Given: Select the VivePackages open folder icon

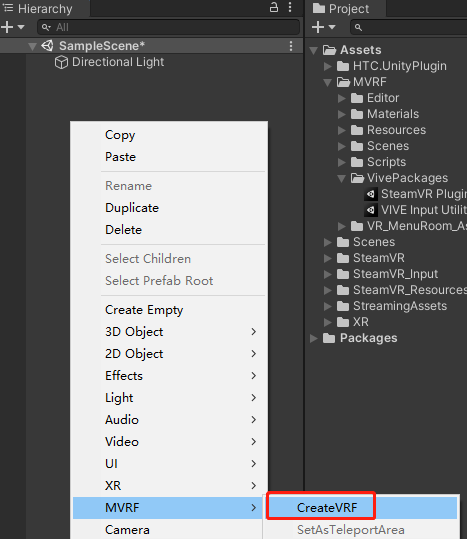Looking at the screenshot, I should 357,178.
